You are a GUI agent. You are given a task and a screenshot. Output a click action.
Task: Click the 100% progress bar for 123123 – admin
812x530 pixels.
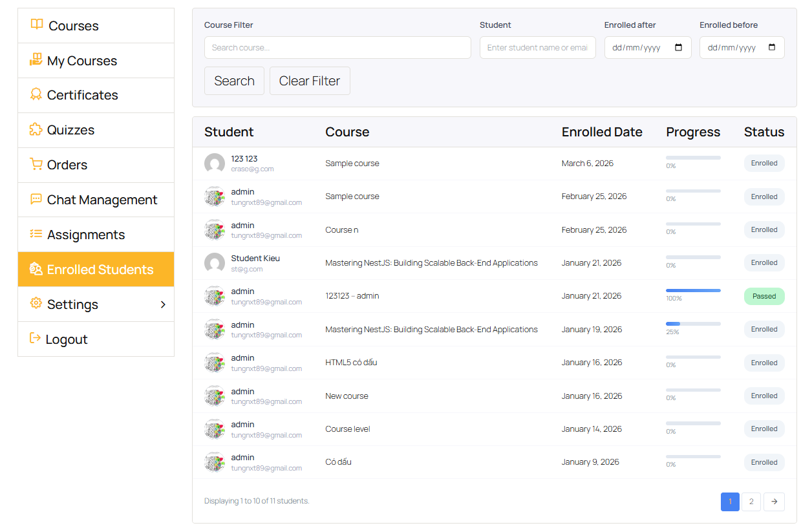point(693,291)
